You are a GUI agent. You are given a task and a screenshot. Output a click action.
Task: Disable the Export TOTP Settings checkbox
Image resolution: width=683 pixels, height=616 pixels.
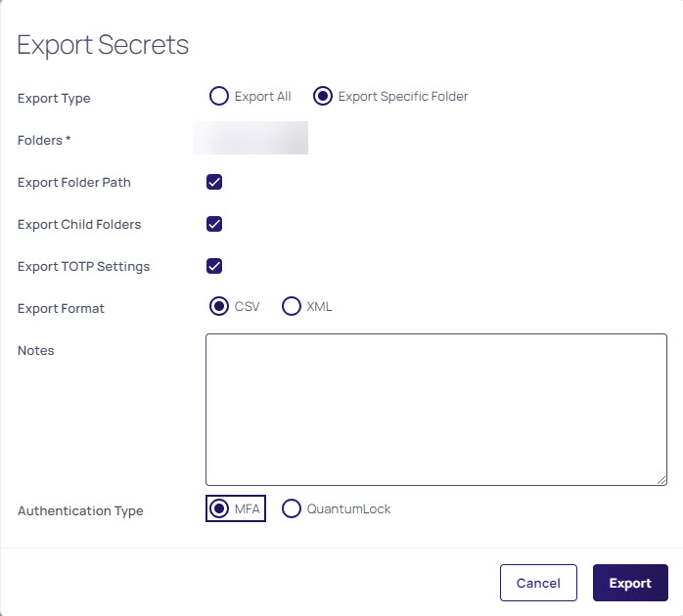pyautogui.click(x=214, y=266)
